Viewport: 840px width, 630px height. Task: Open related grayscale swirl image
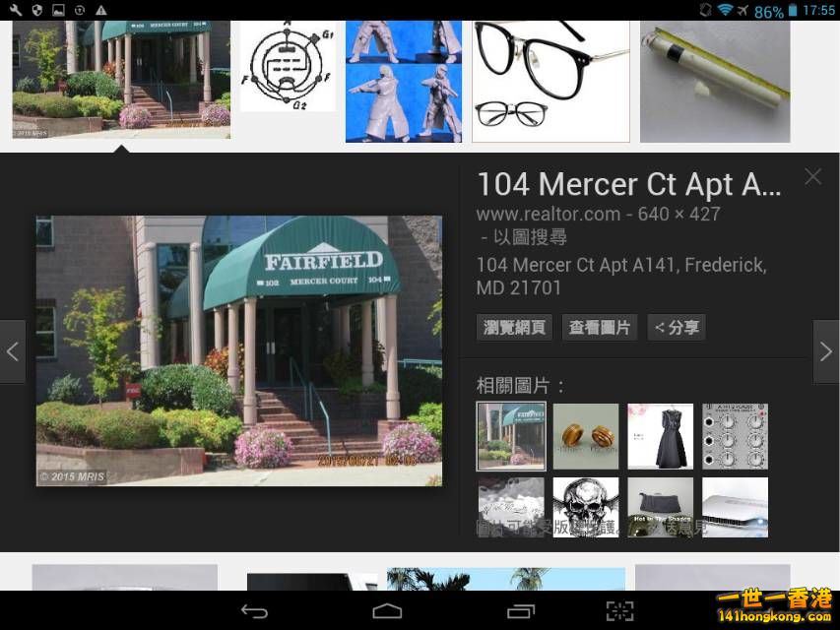511,507
